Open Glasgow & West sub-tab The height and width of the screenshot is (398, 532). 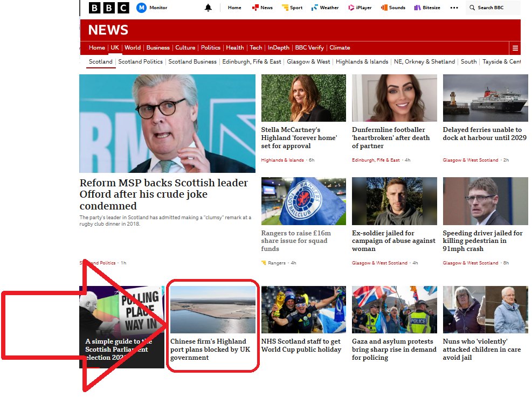pyautogui.click(x=308, y=62)
